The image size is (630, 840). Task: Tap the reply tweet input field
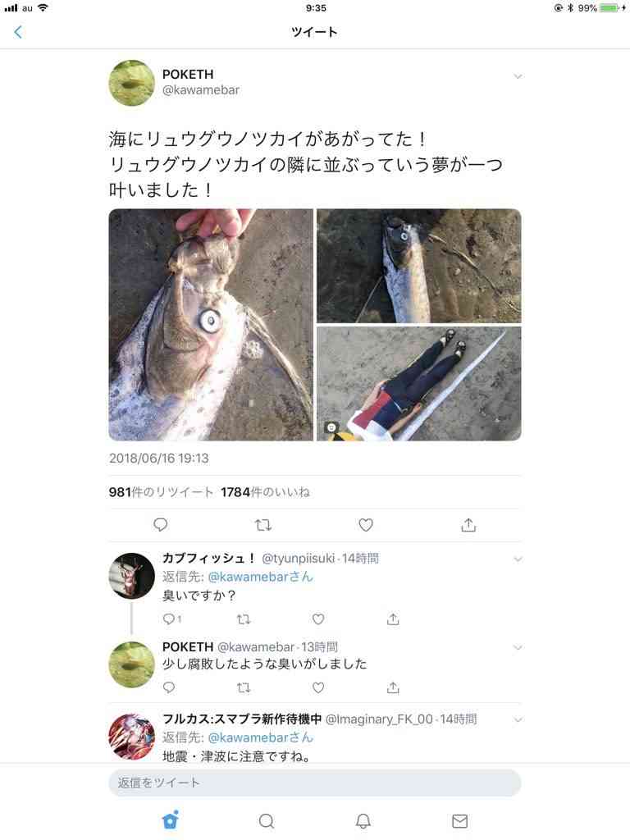(314, 783)
